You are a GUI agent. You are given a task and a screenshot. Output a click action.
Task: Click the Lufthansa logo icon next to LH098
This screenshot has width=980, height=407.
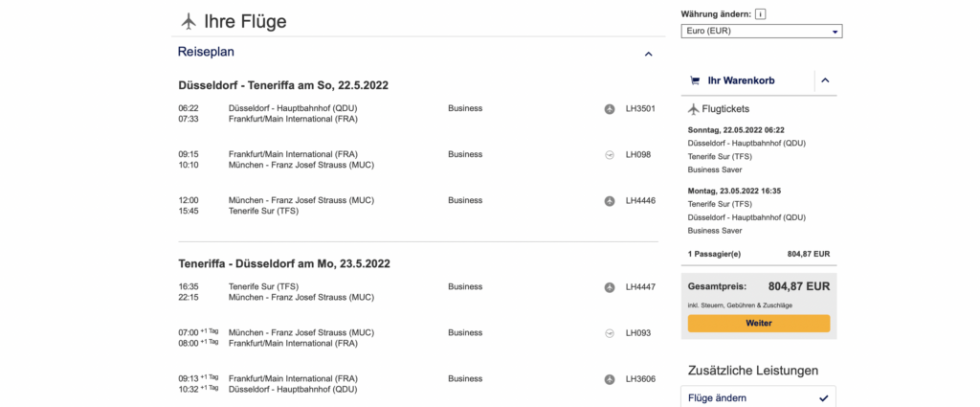610,154
